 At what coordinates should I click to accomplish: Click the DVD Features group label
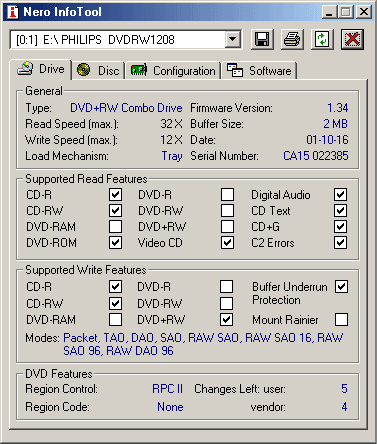tap(59, 374)
